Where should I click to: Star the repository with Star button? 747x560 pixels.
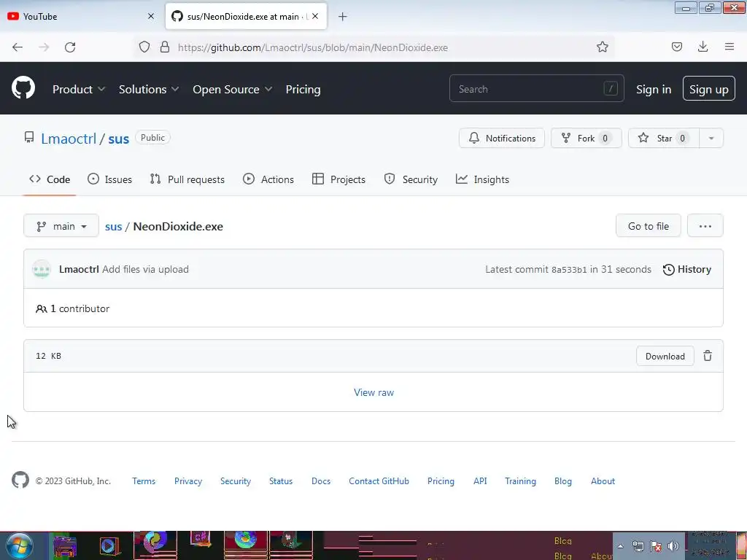point(664,138)
